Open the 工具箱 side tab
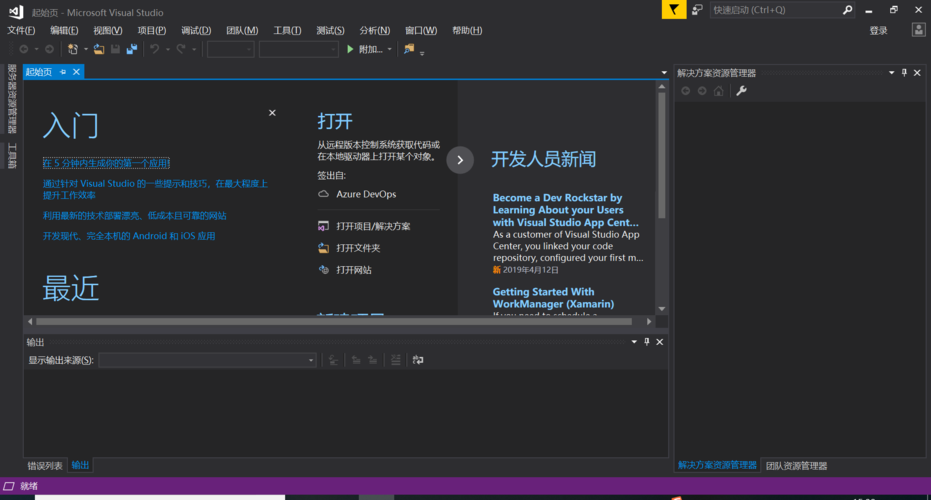Screen dimensions: 931x500 [x=11, y=156]
